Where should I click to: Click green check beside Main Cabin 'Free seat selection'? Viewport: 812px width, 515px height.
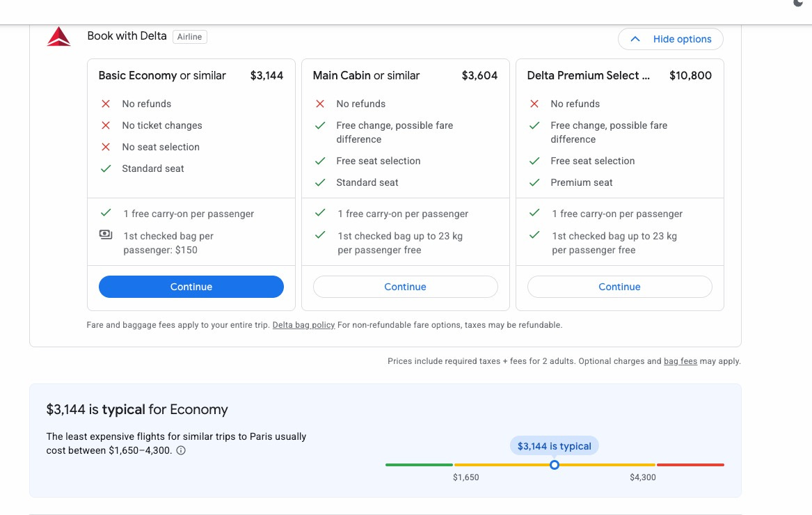320,161
